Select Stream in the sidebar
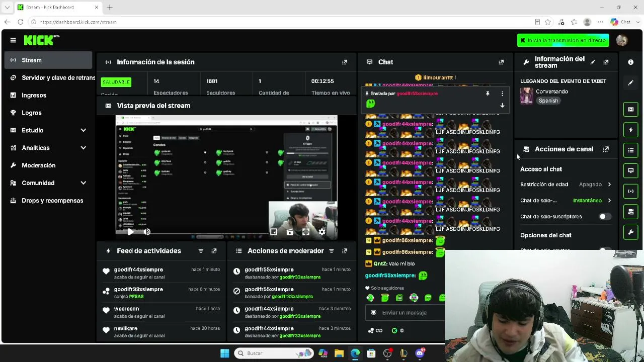This screenshot has height=362, width=644. pos(48,60)
